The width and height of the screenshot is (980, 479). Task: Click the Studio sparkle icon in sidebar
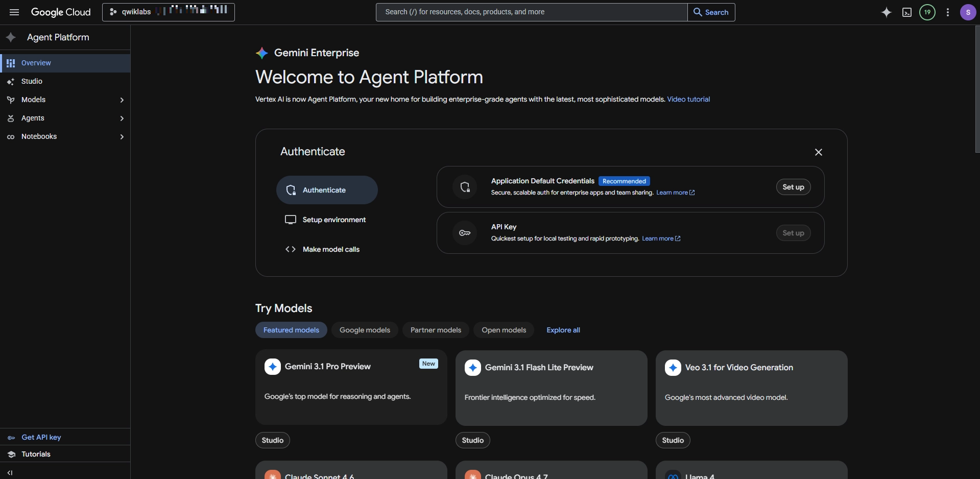coord(11,82)
